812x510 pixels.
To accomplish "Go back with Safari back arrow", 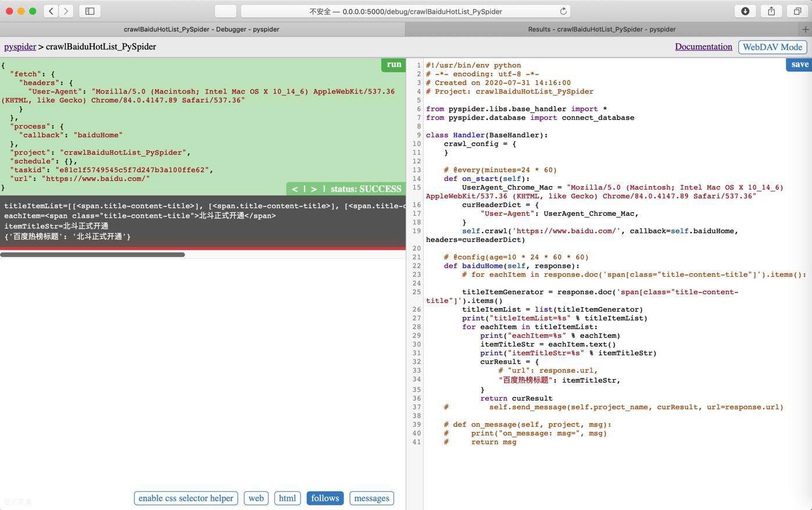I will click(x=51, y=11).
